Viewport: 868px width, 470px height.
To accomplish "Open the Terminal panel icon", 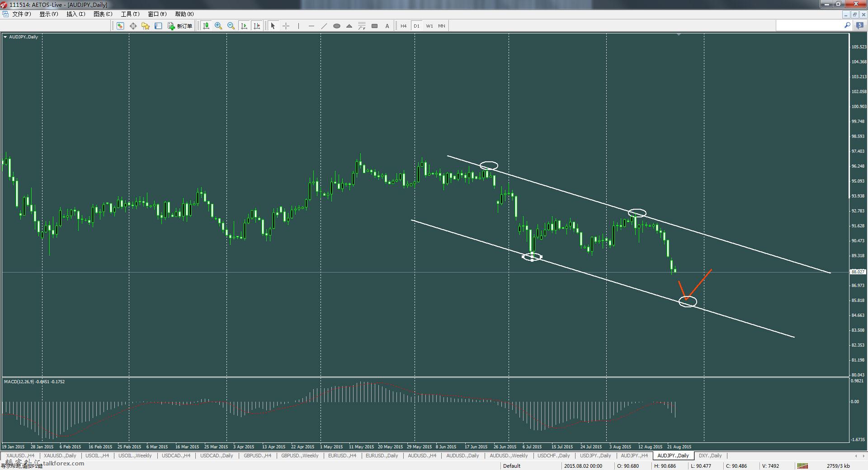I will [x=158, y=26].
